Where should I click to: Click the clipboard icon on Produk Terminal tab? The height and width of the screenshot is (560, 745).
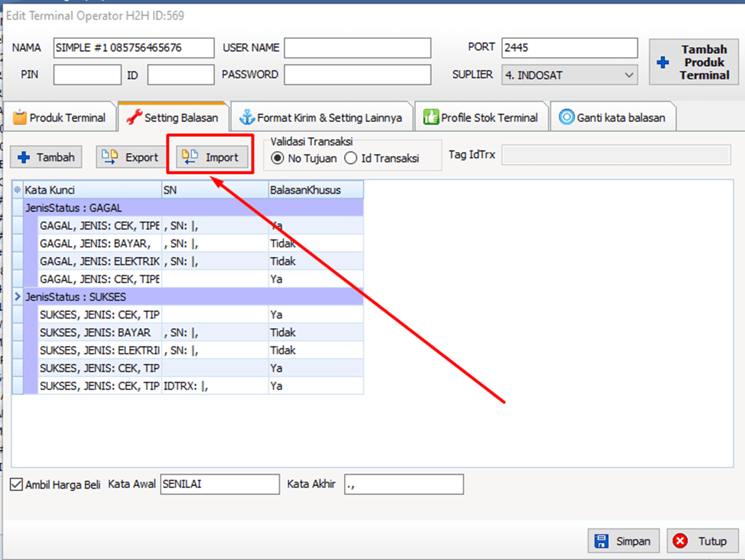tap(20, 117)
